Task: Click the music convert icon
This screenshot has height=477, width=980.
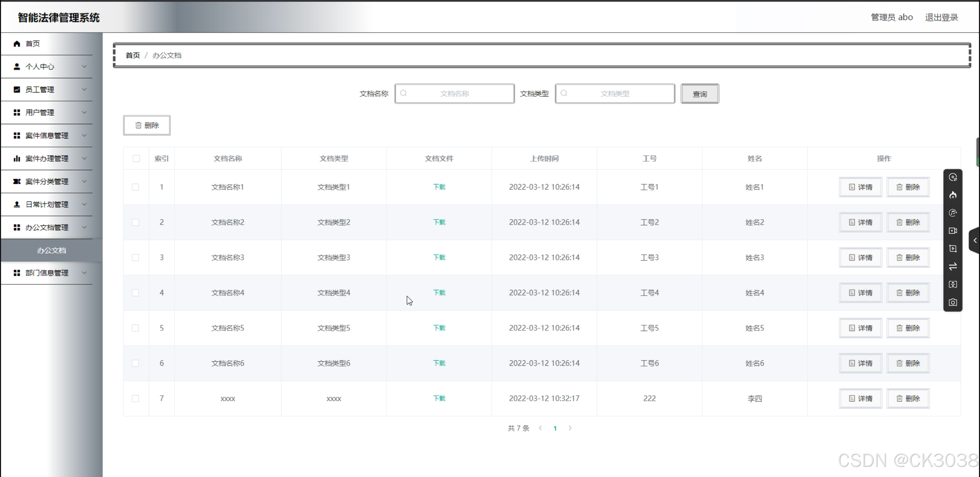Action: click(953, 213)
